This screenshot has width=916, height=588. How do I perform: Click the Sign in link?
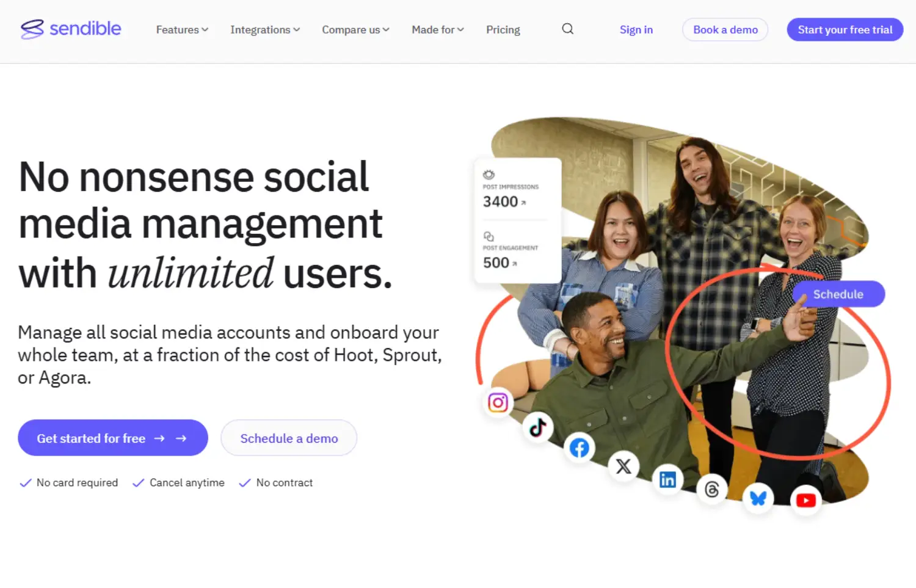tap(636, 29)
